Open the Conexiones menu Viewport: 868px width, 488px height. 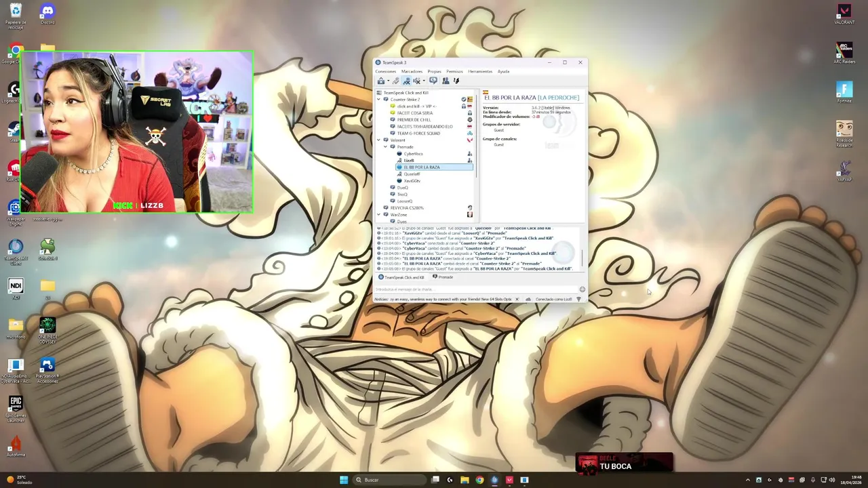[386, 71]
